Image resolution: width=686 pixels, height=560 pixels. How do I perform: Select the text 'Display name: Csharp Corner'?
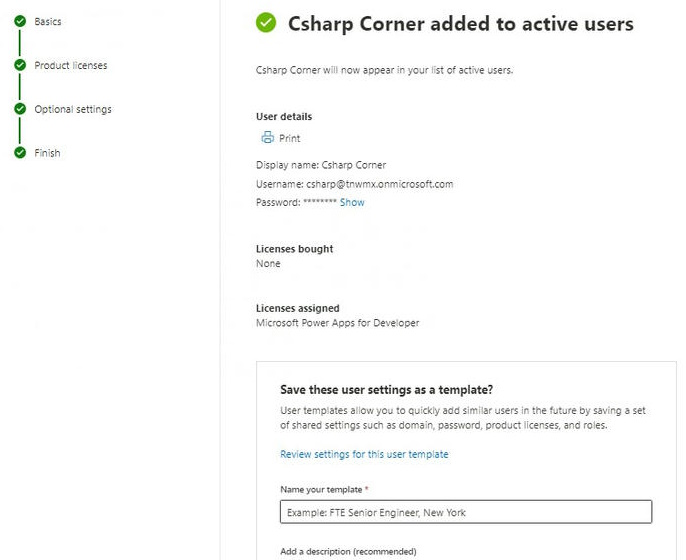pyautogui.click(x=321, y=165)
